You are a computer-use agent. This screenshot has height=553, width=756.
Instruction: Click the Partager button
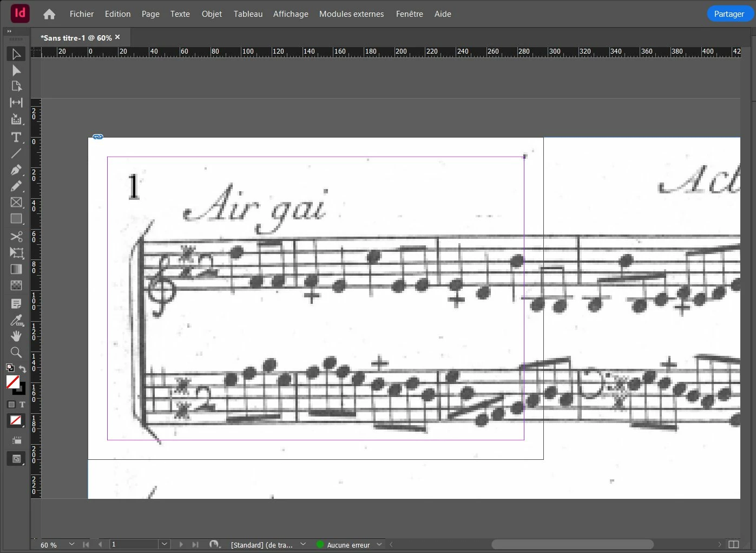click(x=729, y=14)
